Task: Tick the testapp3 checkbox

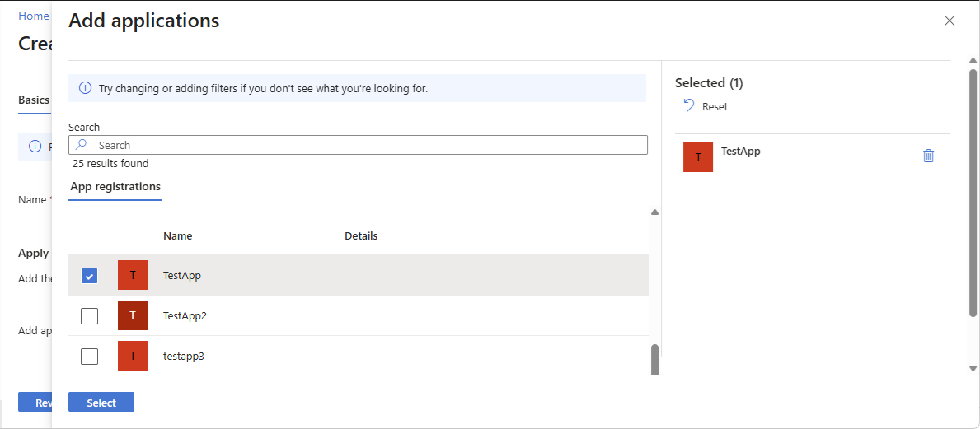Action: coord(90,357)
